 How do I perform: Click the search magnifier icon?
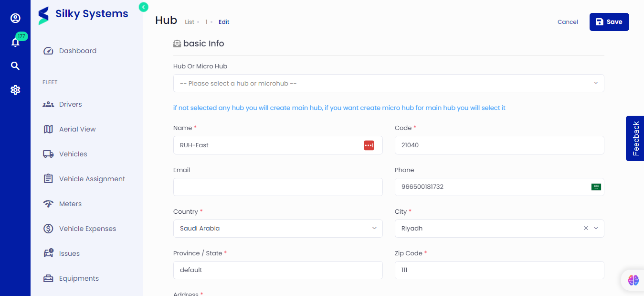coord(15,66)
